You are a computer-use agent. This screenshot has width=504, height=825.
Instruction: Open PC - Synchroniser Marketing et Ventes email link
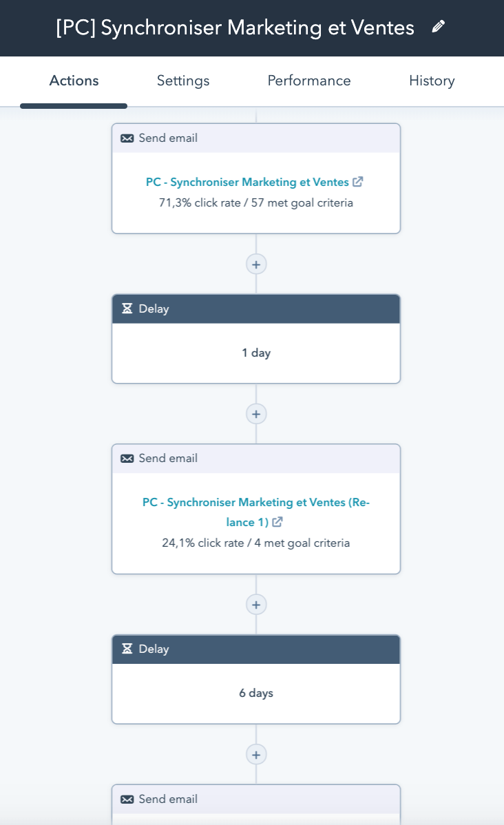[x=247, y=182]
